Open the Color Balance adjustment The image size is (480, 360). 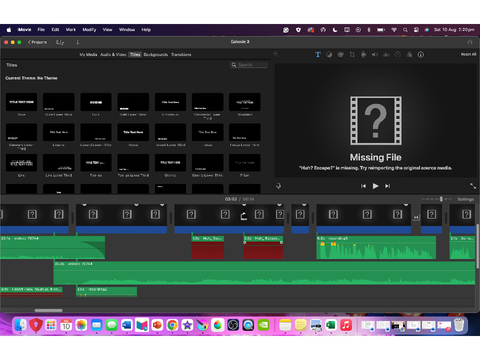(x=329, y=55)
